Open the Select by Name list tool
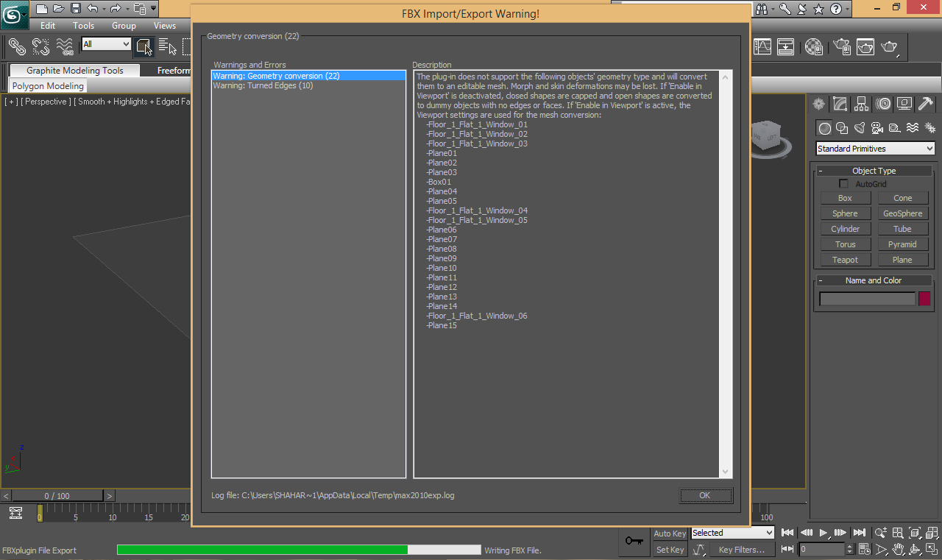This screenshot has width=942, height=560. [168, 46]
